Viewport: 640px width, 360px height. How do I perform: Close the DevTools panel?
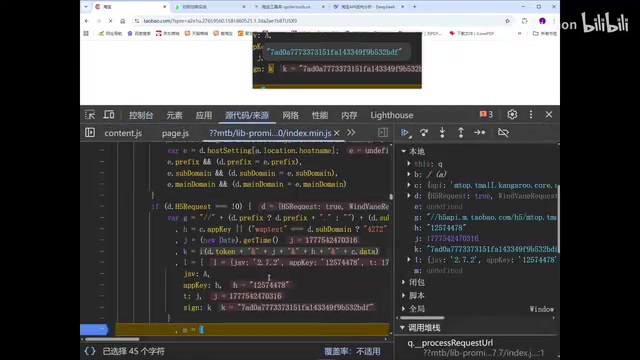pos(549,115)
